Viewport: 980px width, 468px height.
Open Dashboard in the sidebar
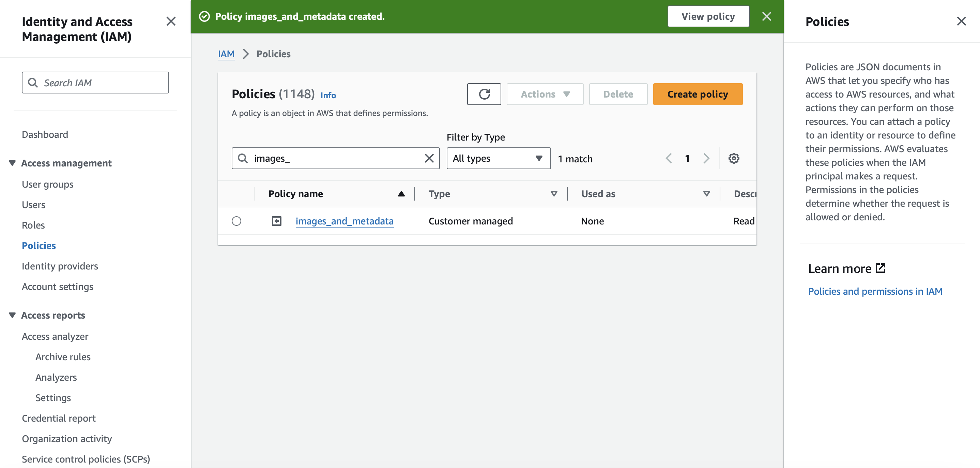tap(45, 134)
